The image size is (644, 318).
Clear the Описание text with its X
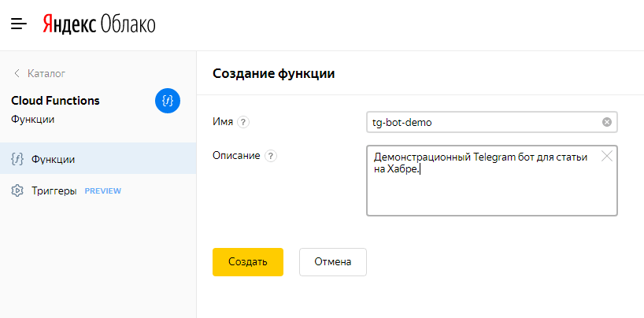(x=606, y=156)
